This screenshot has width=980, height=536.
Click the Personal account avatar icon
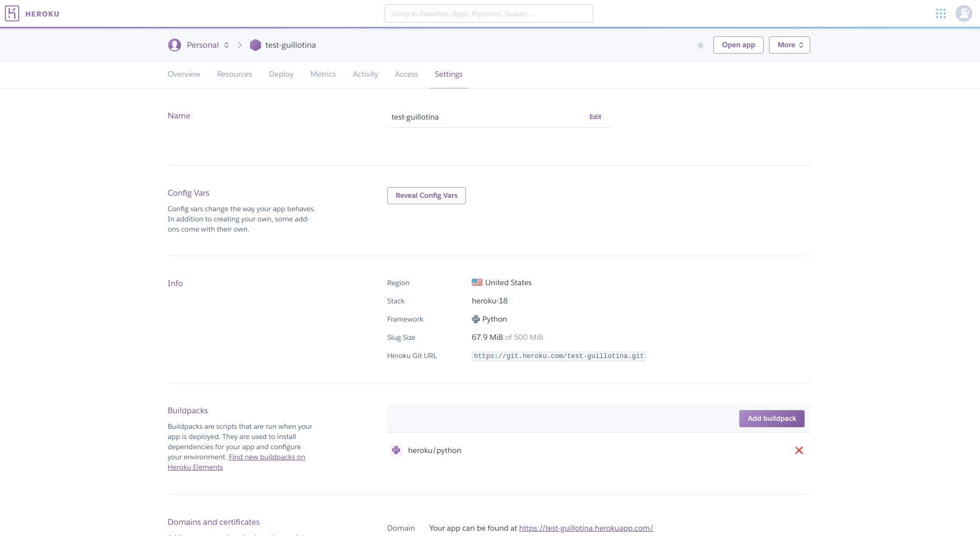tap(175, 45)
